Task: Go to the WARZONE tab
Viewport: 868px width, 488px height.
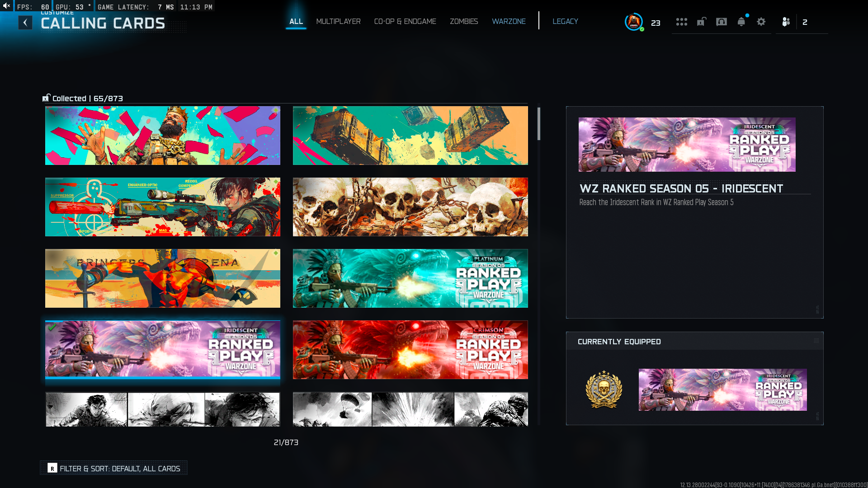Action: pos(509,21)
